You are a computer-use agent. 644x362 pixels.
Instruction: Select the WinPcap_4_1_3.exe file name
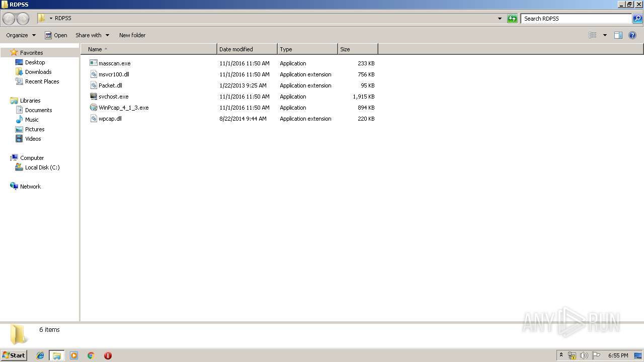124,108
